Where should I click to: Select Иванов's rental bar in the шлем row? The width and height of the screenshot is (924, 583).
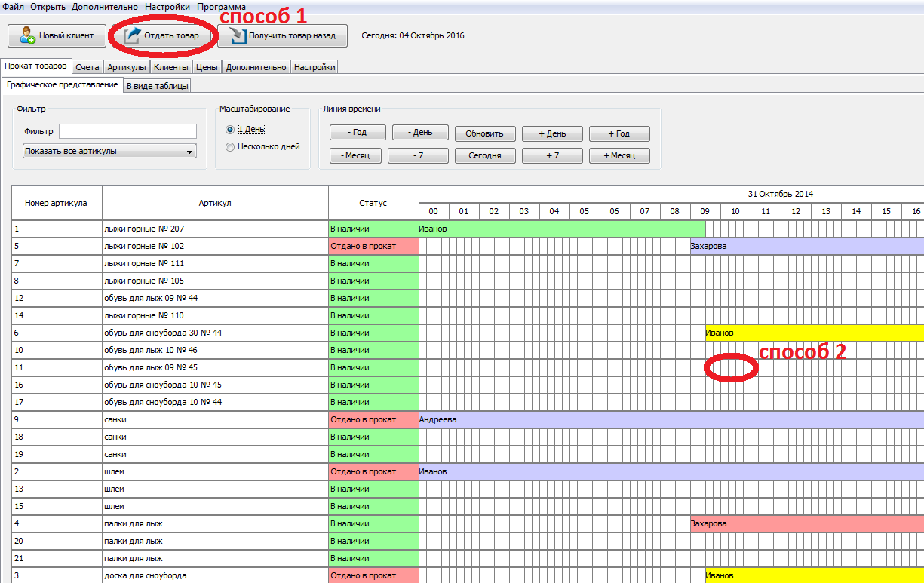click(x=671, y=471)
